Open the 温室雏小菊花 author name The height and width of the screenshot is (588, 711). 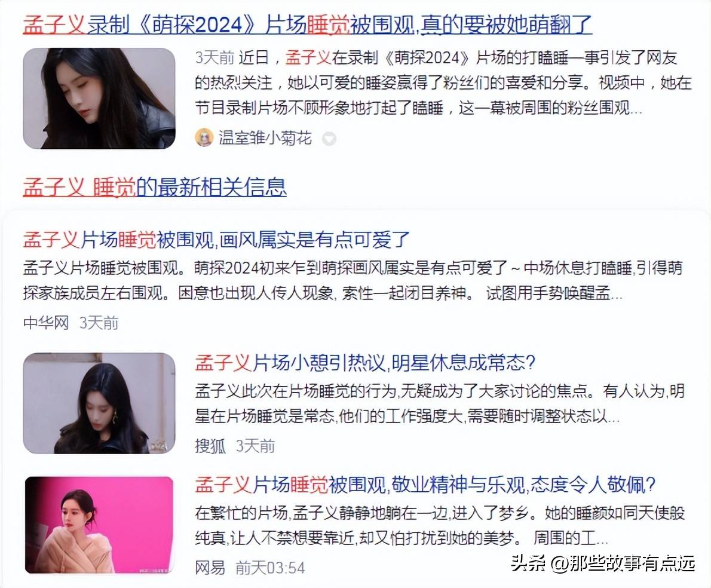pos(265,137)
